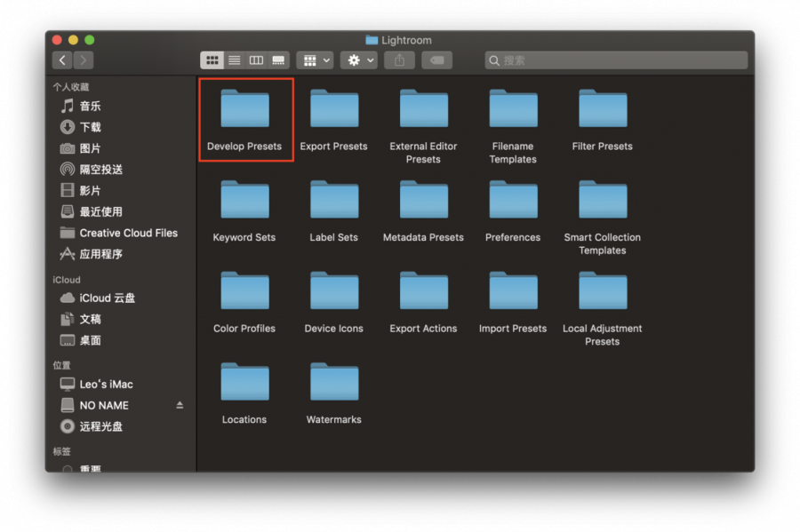Image resolution: width=800 pixels, height=532 pixels.
Task: Click the 搜索 search field
Action: tap(616, 60)
